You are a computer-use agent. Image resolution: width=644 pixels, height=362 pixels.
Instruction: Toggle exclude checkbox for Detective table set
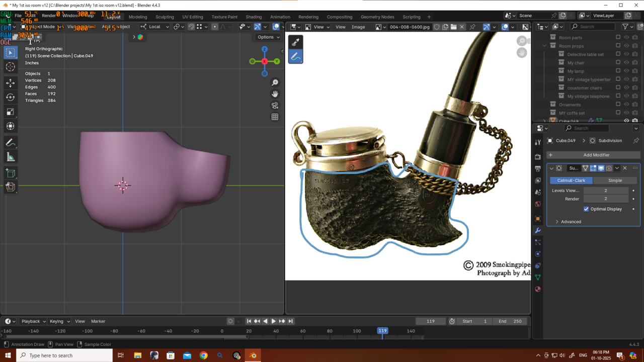(618, 54)
